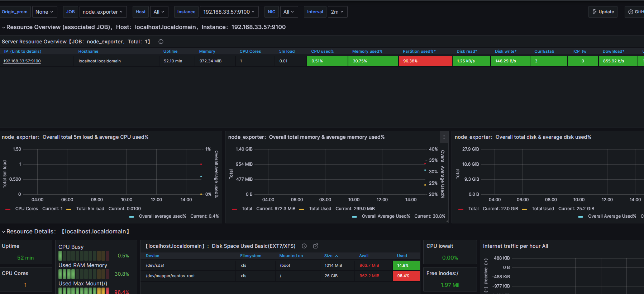Sort disk table by Device column
Viewport: 644px width, 294px height.
(152, 256)
